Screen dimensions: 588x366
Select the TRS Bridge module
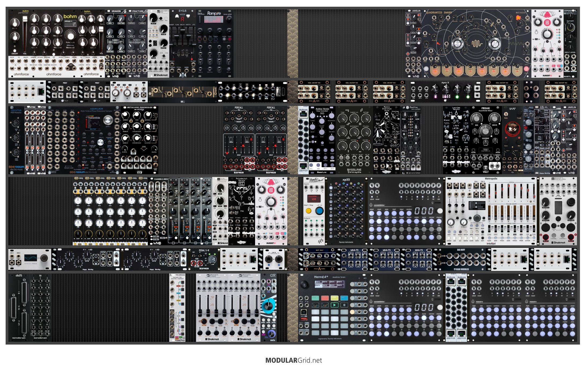177,308
